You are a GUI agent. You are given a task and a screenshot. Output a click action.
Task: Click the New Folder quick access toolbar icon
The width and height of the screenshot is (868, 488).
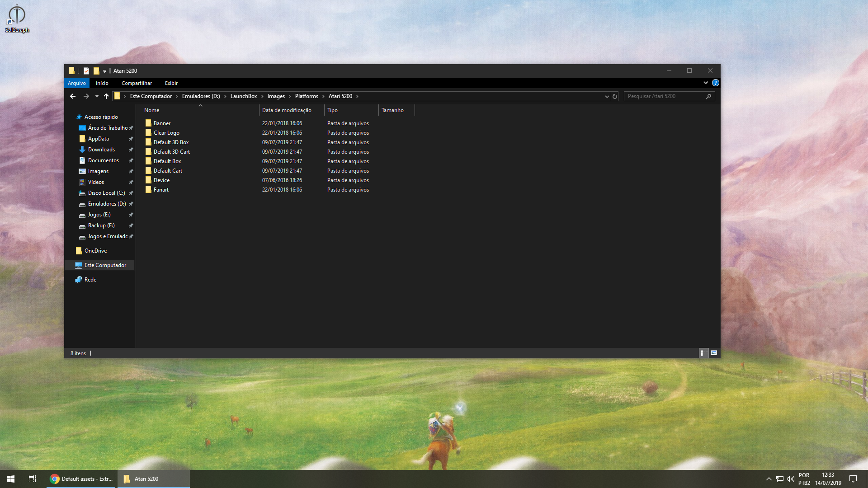point(96,71)
